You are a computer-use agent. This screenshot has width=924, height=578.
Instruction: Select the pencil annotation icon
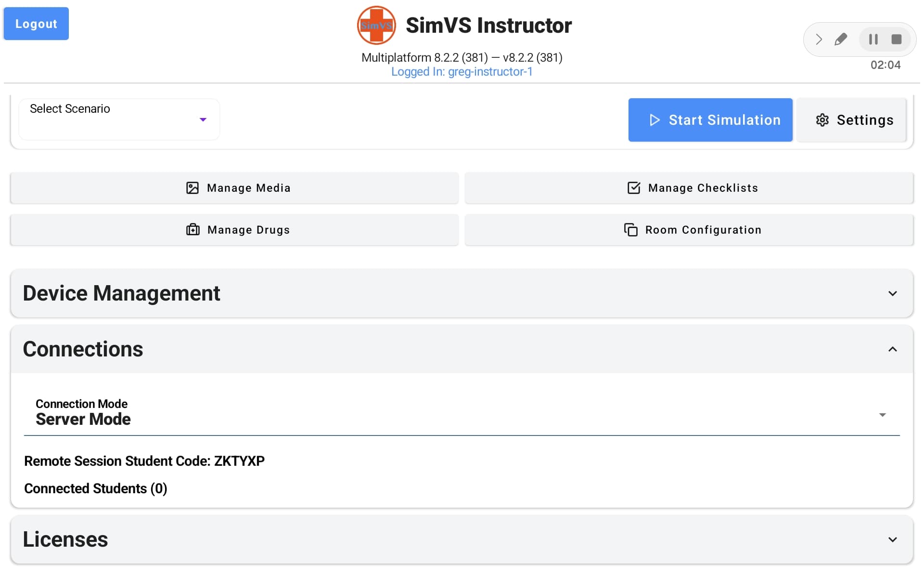tap(841, 39)
